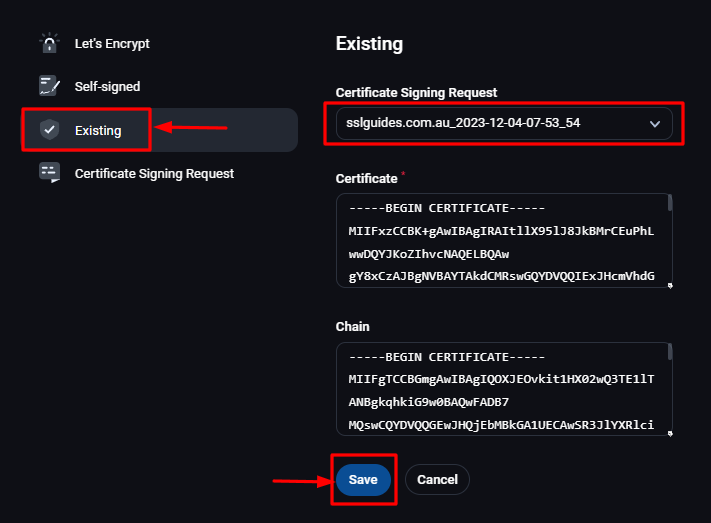
Task: Click the Chain box scrollbar
Action: coord(669,353)
